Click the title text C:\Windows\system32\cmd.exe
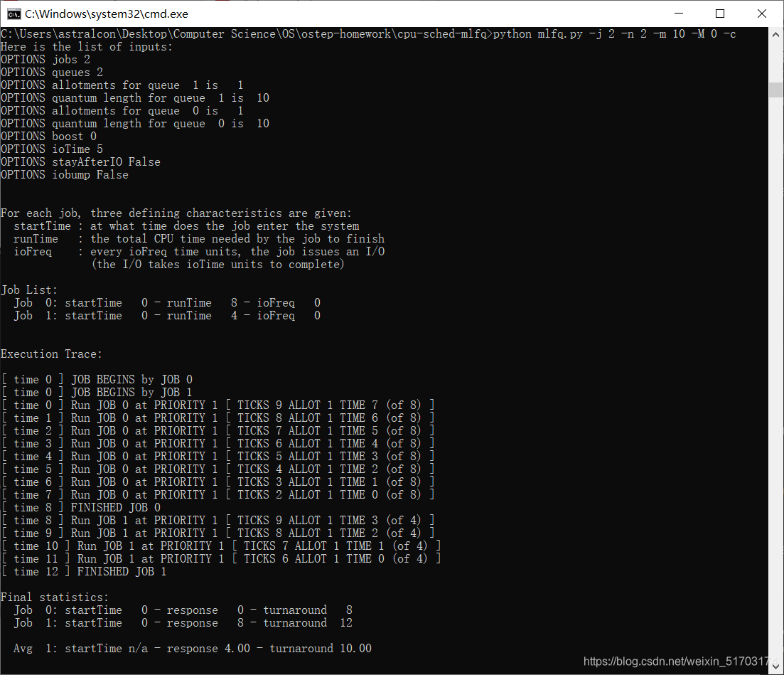784x675 pixels. pos(107,14)
